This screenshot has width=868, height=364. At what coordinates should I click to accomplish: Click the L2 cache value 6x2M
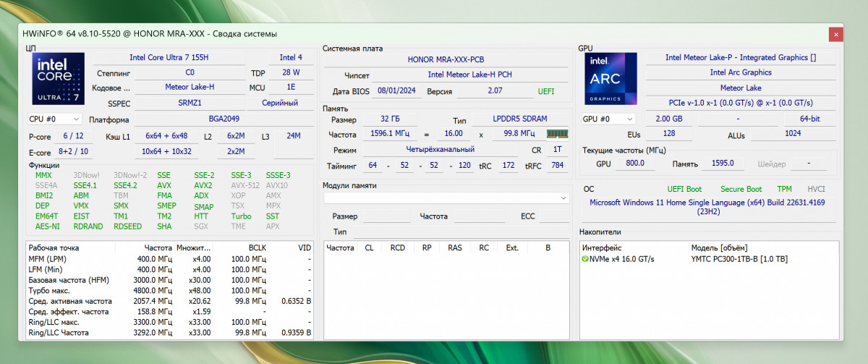(x=236, y=135)
